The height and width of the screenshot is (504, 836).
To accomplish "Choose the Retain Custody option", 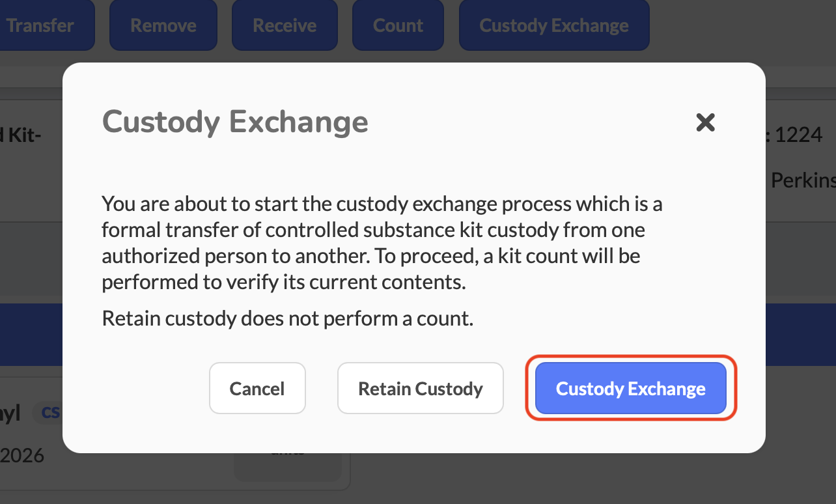I will pos(421,389).
